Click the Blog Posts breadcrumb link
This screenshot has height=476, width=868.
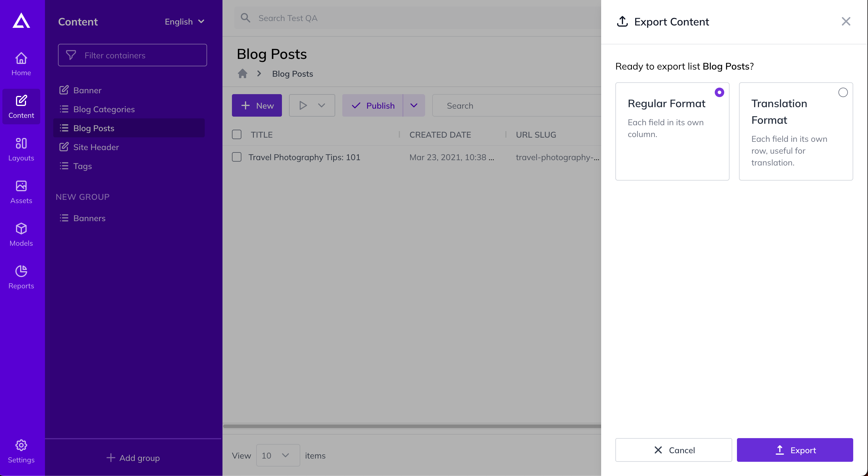point(292,73)
